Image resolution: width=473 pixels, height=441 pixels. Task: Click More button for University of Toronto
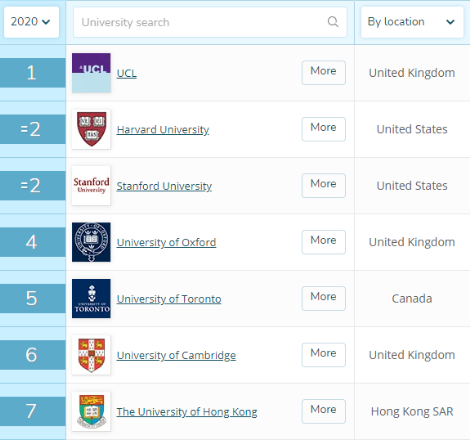[x=324, y=298]
